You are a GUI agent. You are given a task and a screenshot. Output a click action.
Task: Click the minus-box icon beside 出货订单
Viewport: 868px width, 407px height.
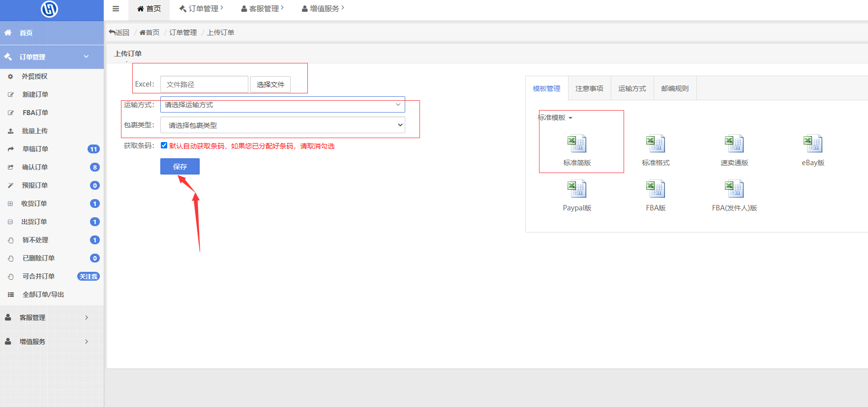pyautogui.click(x=10, y=222)
